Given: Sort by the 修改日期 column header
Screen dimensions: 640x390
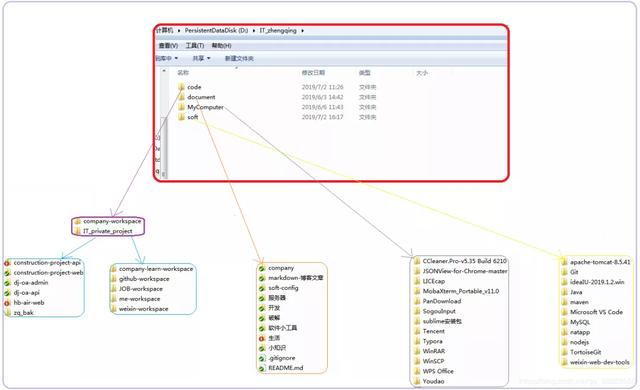Looking at the screenshot, I should 313,73.
